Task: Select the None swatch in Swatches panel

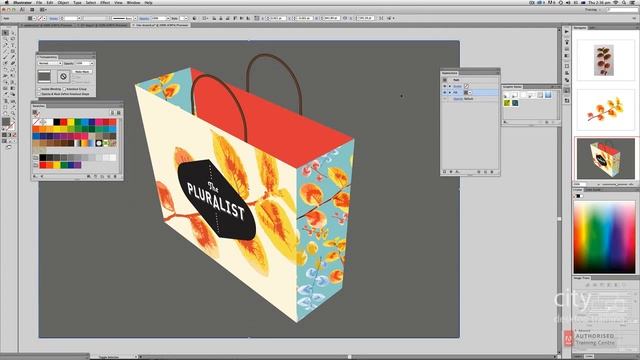Action: pyautogui.click(x=36, y=122)
